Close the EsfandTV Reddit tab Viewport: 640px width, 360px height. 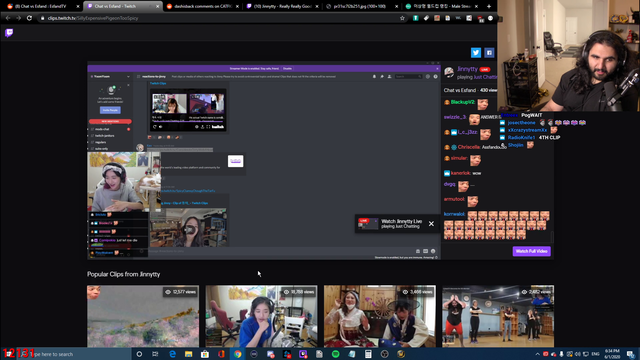[78, 7]
